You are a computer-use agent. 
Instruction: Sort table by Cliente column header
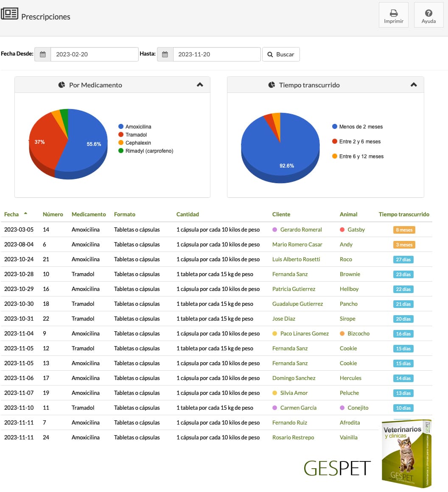click(x=281, y=214)
